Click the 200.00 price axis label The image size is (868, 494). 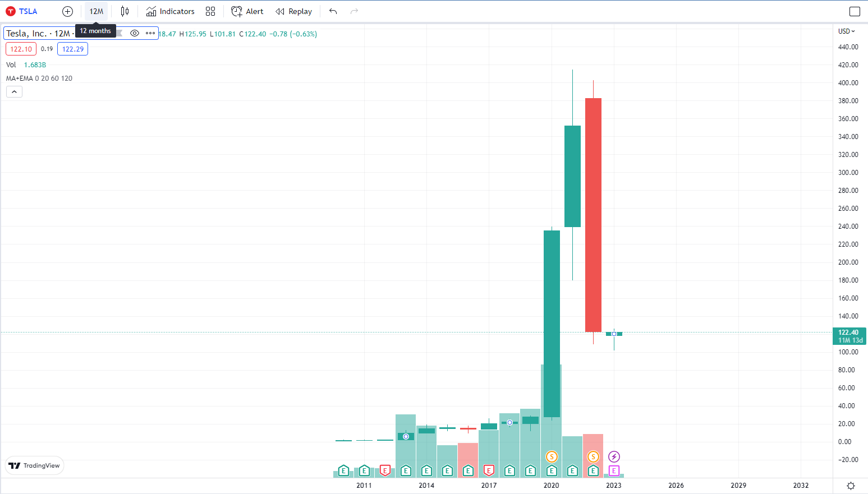pos(848,262)
